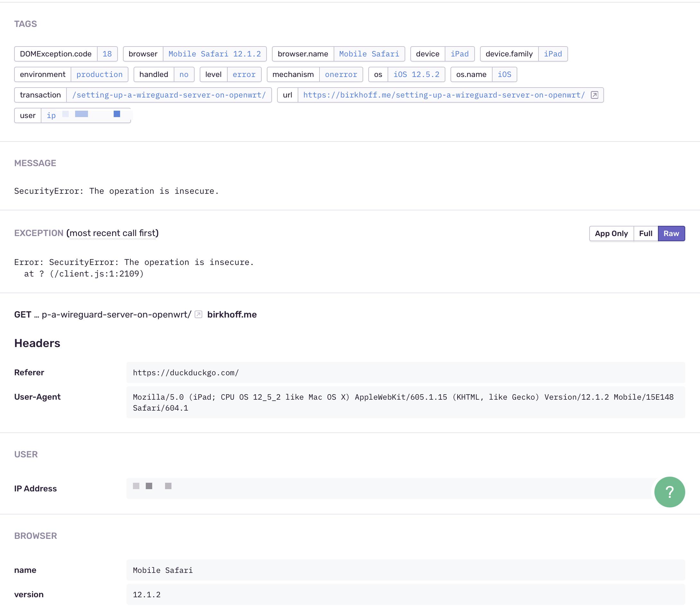Select the Raw exception view
Viewport: 700px width, 612px height.
point(671,234)
